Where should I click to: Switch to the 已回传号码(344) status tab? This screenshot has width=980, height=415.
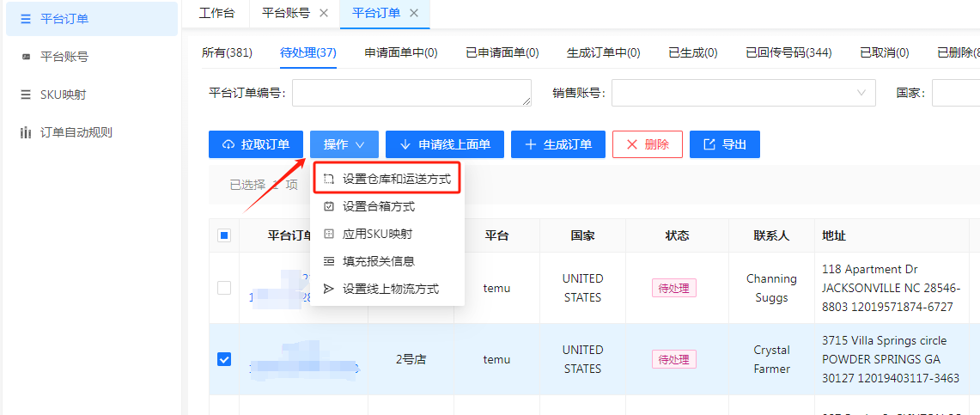tap(788, 52)
